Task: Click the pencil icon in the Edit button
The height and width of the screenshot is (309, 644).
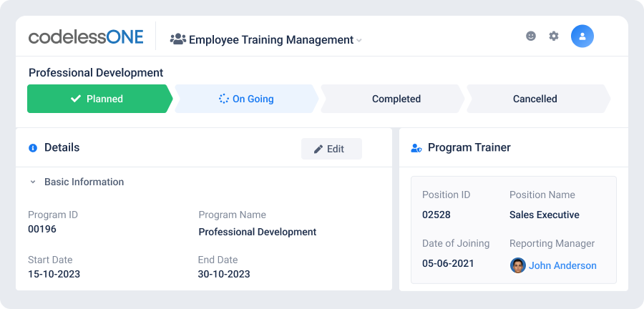Action: pos(318,149)
